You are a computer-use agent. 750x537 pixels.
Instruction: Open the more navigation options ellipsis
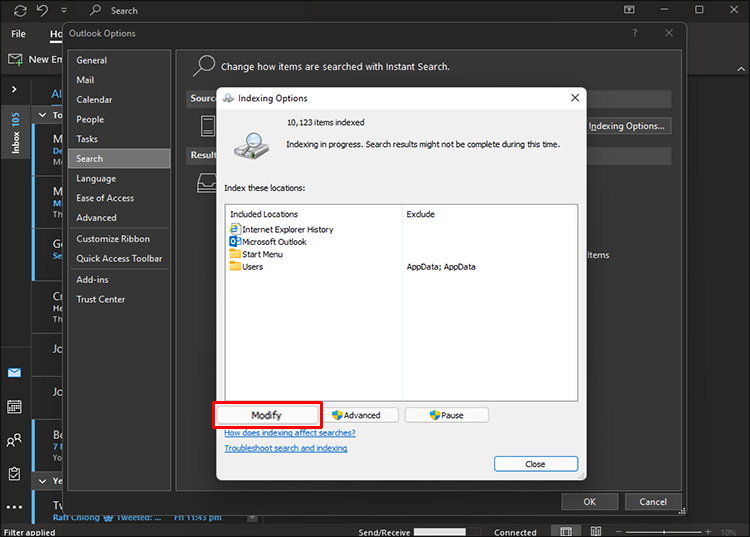point(14,507)
